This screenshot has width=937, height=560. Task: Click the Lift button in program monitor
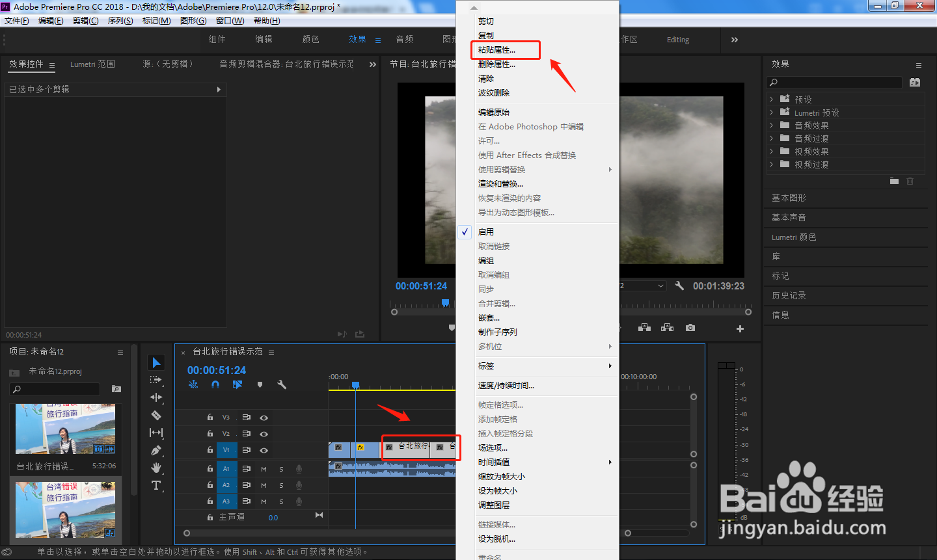tap(644, 328)
